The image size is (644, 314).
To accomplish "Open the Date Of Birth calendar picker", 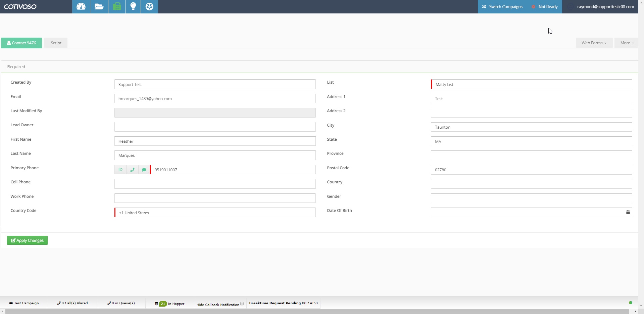I will pyautogui.click(x=628, y=212).
